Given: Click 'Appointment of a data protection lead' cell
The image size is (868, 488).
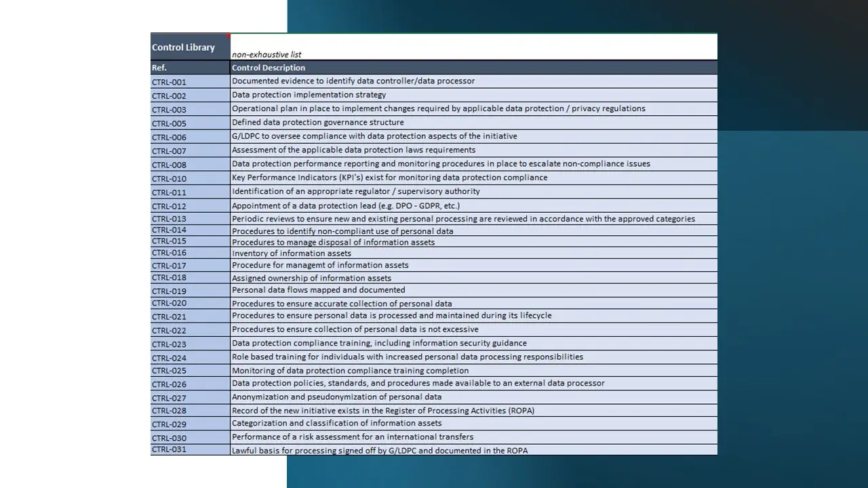Looking at the screenshot, I should tap(346, 205).
